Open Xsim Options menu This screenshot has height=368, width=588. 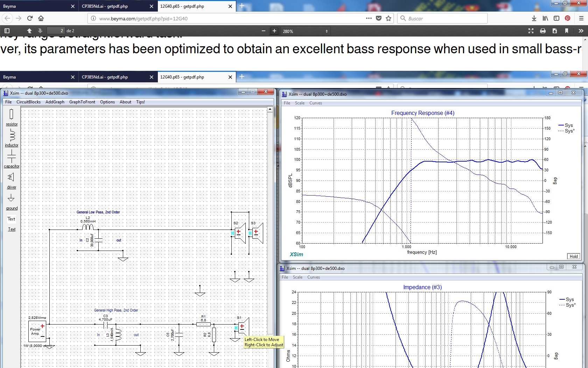tap(107, 102)
